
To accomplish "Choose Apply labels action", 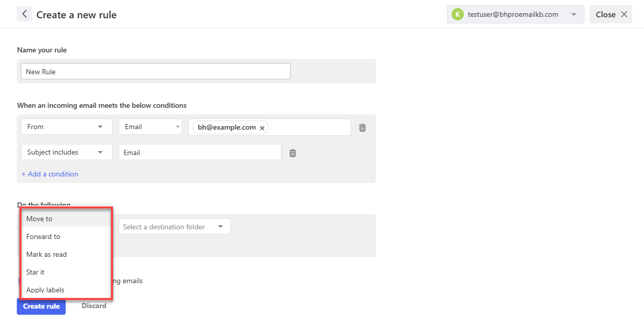I will [x=66, y=289].
